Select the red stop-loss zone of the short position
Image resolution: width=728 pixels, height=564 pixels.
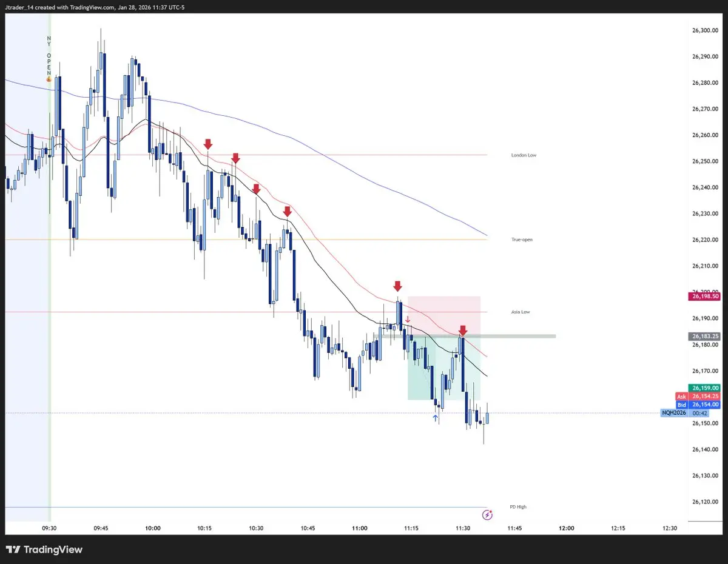coord(444,316)
